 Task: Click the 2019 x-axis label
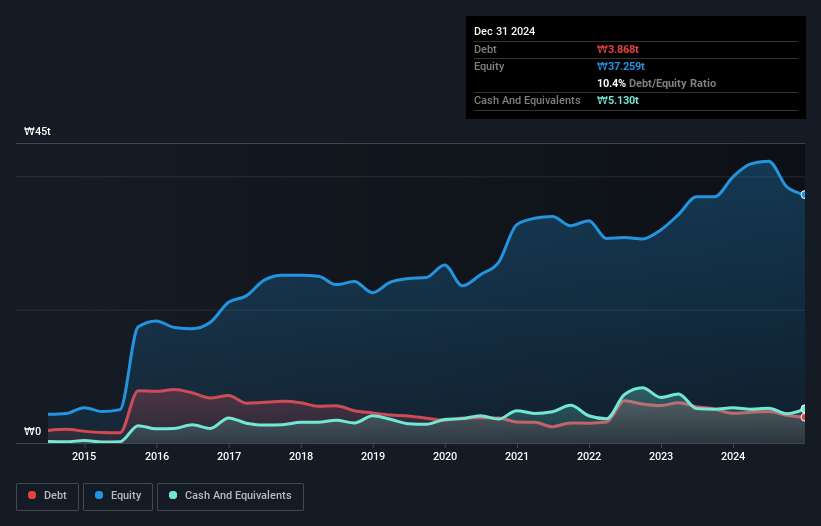[x=373, y=456]
